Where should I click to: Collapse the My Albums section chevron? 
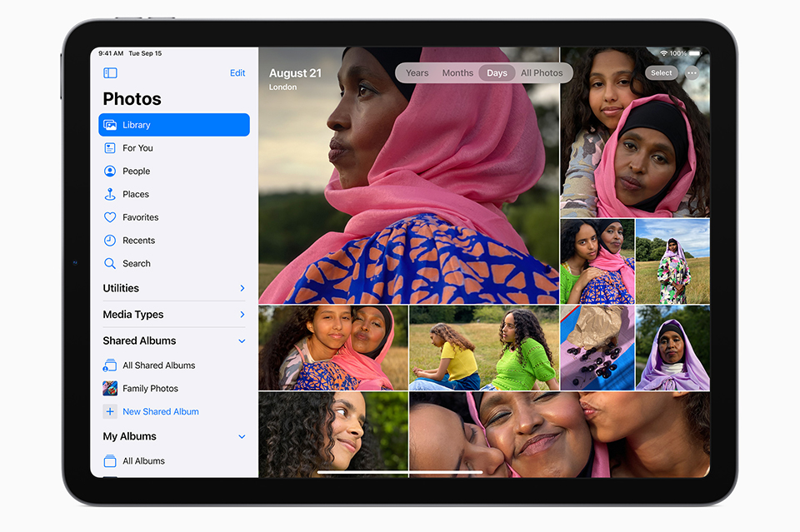pos(242,437)
